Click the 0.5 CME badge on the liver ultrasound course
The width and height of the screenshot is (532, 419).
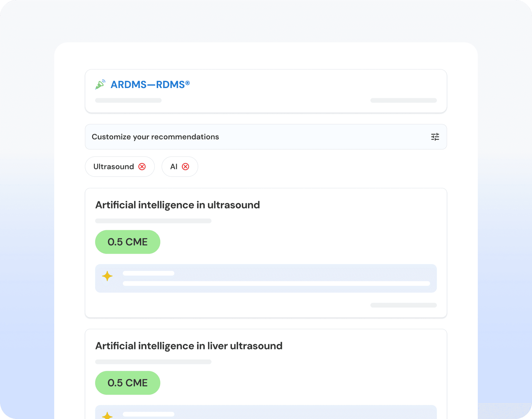point(128,383)
